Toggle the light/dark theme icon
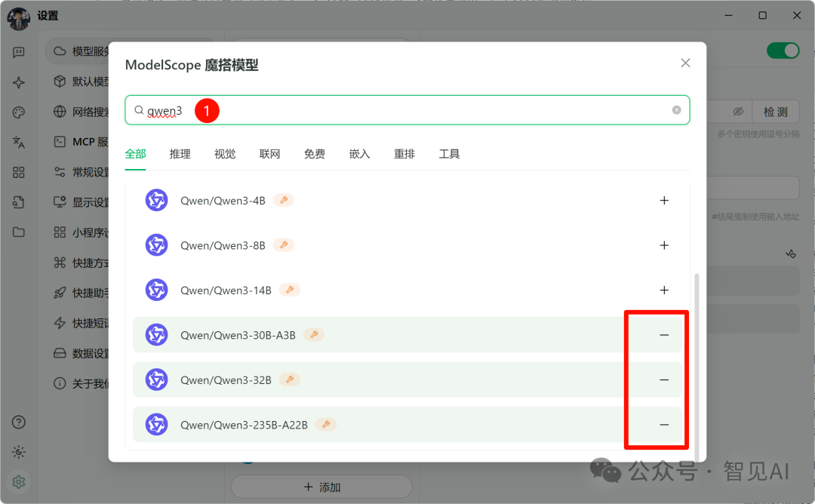 pyautogui.click(x=19, y=452)
